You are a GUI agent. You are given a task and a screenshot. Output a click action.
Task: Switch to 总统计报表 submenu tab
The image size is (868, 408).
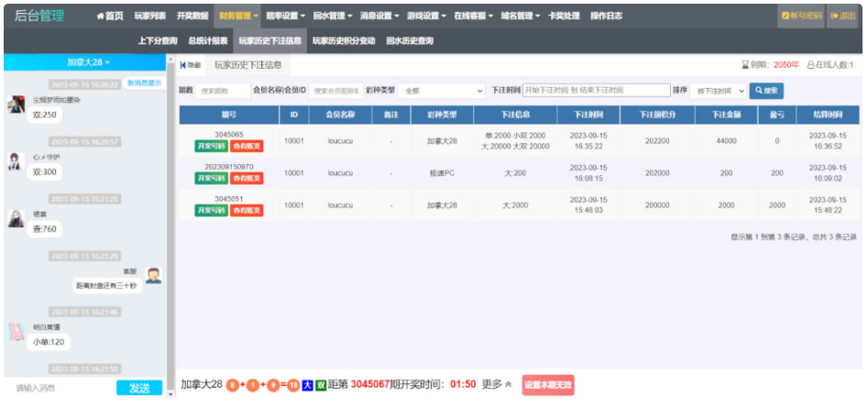(207, 41)
